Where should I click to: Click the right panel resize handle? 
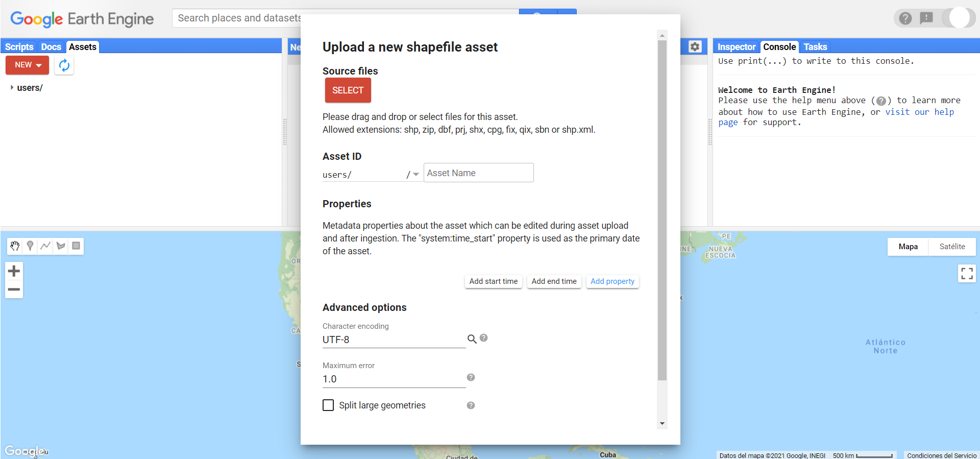point(710,132)
